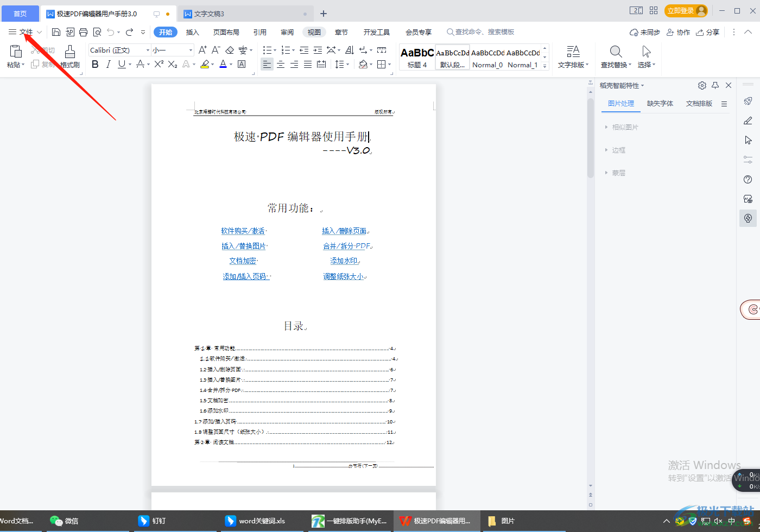The width and height of the screenshot is (760, 532).
Task: Pin the smart features panel
Action: [x=715, y=86]
